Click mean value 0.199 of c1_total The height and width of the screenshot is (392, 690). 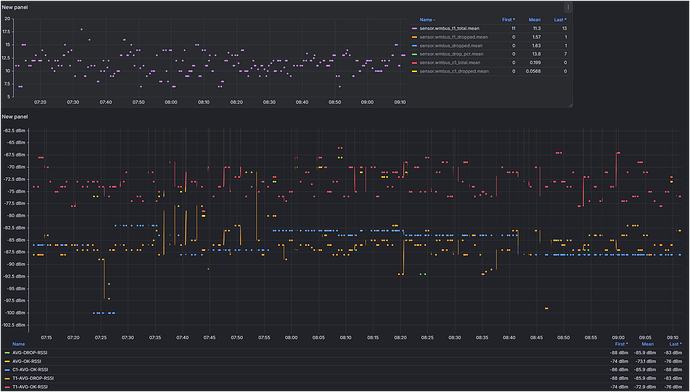(536, 62)
